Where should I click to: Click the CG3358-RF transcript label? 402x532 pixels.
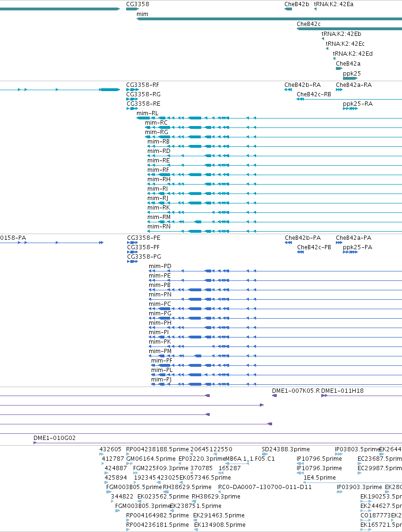pyautogui.click(x=143, y=85)
